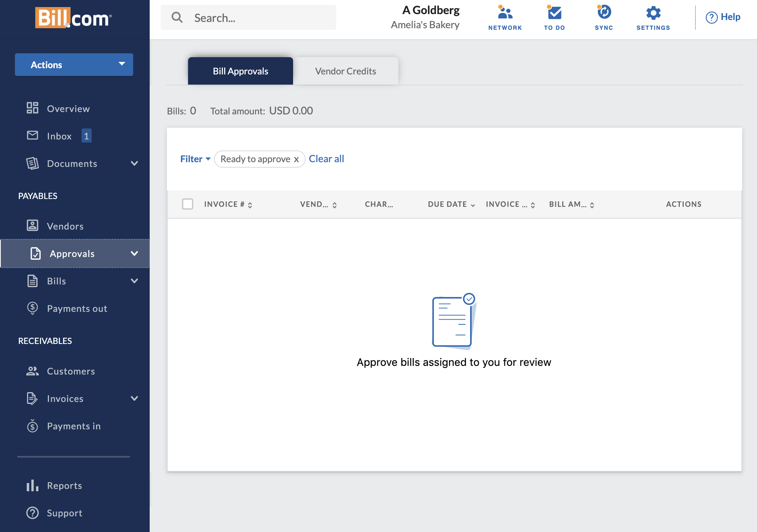Click the Payments in dollar icon
The height and width of the screenshot is (532, 757).
pos(33,425)
